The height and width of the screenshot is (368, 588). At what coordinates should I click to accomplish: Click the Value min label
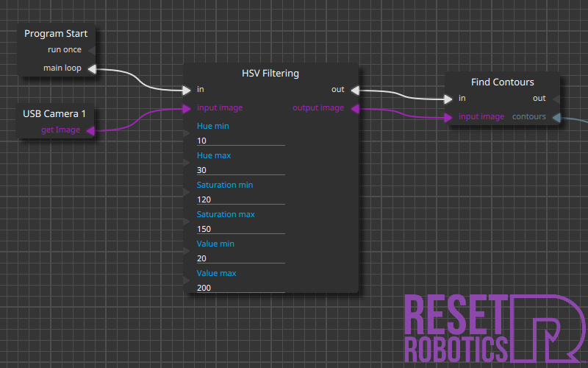click(215, 244)
